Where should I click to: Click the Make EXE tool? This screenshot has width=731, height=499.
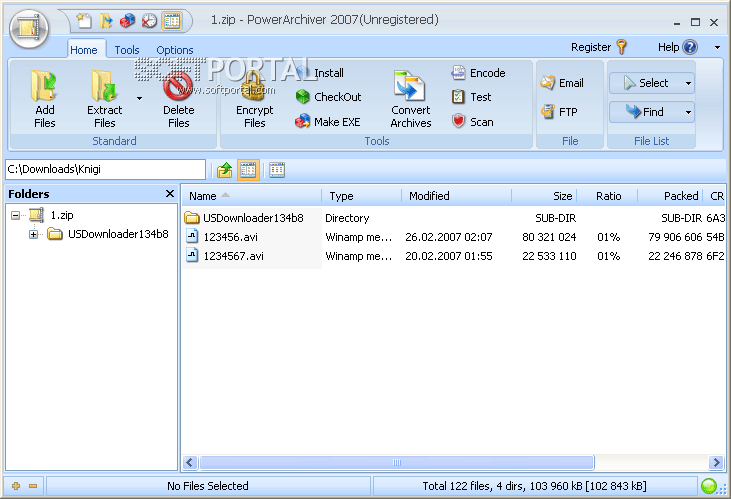click(328, 122)
